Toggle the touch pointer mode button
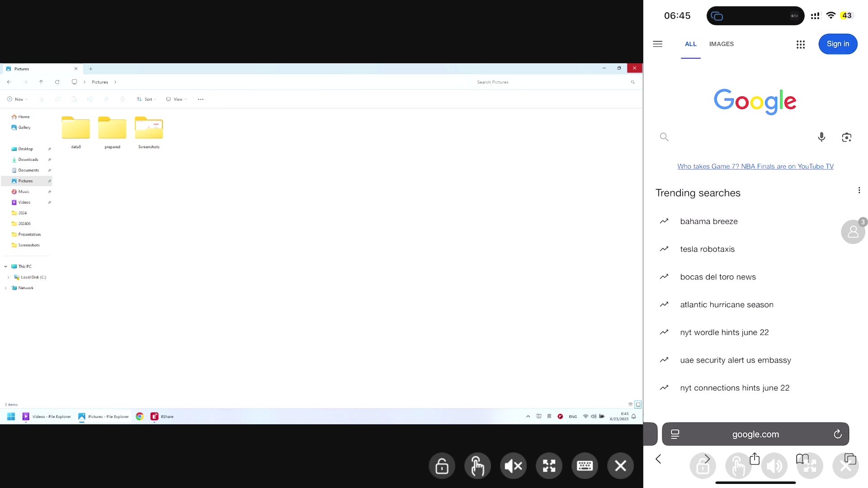 point(477,466)
